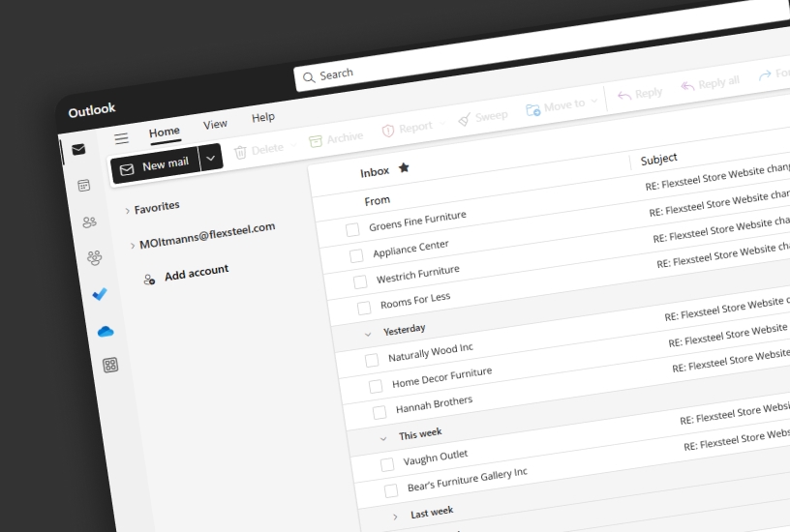Select the Bear's Furniture Gallery Inc checkbox
Image resolution: width=790 pixels, height=532 pixels.
(391, 490)
